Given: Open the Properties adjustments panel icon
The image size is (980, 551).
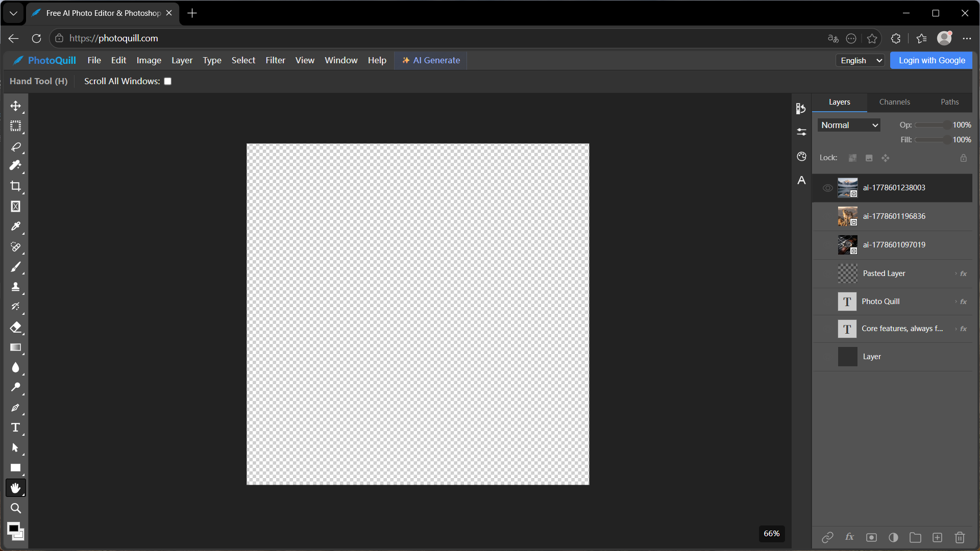Looking at the screenshot, I should coord(801,132).
